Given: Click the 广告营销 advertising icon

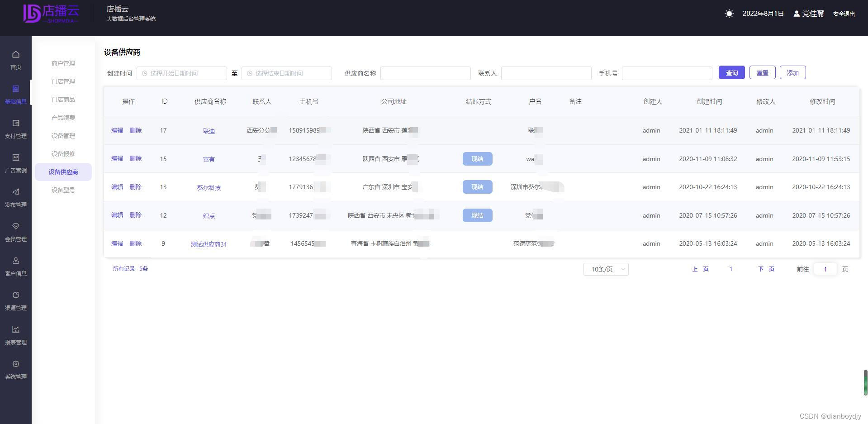Looking at the screenshot, I should 15,157.
